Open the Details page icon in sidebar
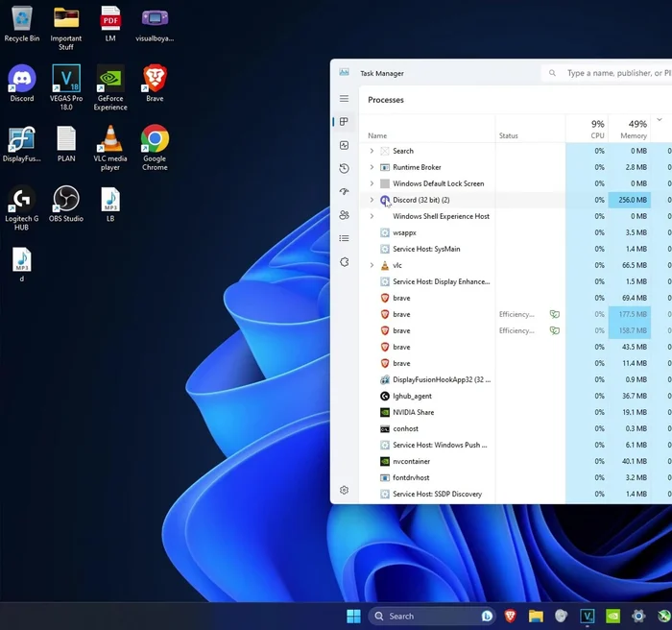 click(345, 238)
